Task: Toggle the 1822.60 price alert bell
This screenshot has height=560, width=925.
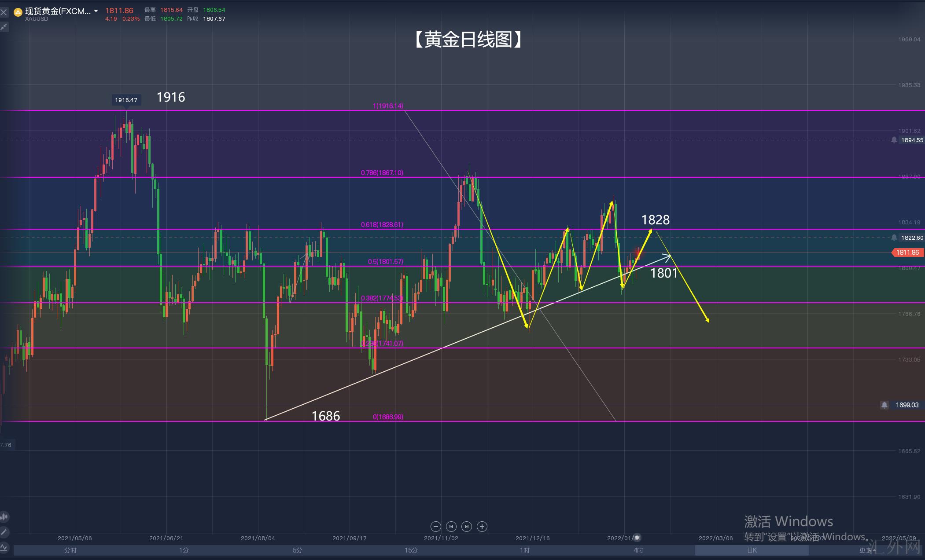Action: (x=894, y=238)
